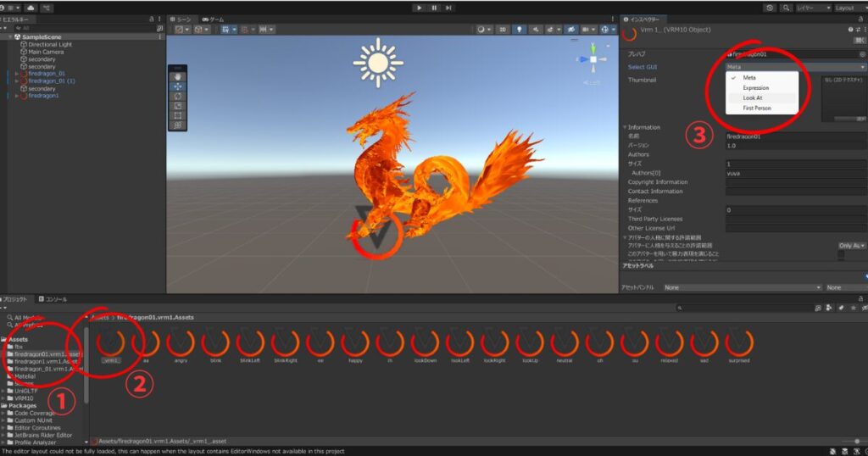
Task: Collapse the SampleScene root
Action: pos(10,37)
